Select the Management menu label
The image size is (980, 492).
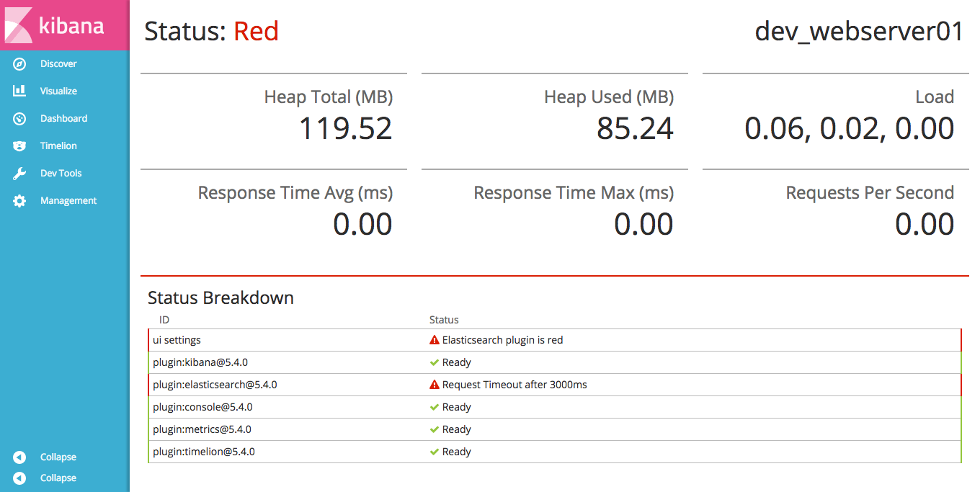pos(68,201)
